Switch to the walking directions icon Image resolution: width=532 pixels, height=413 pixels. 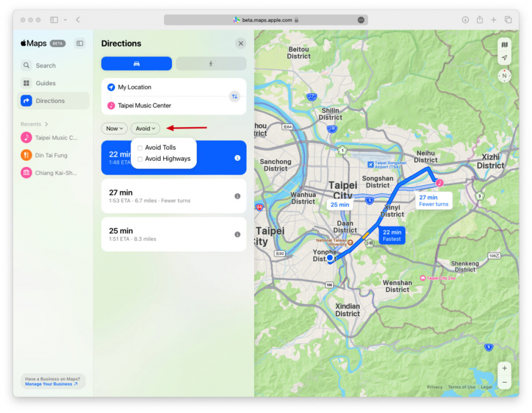(211, 63)
